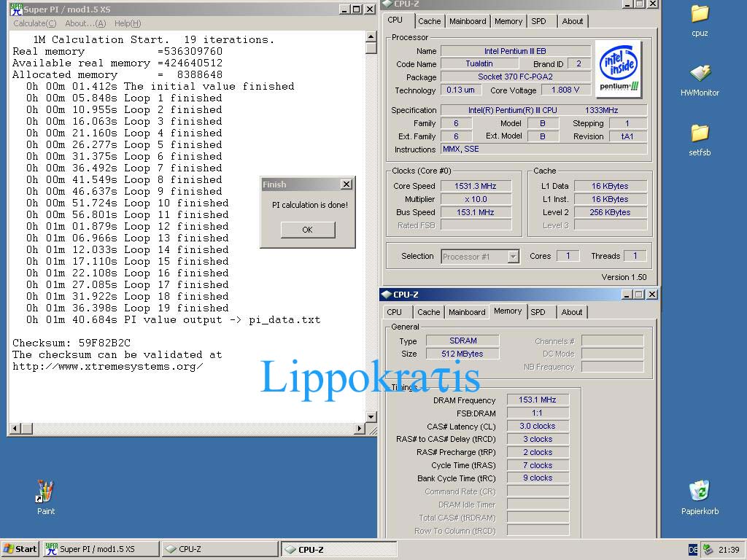Activate first CPU-Z taskbar button
This screenshot has height=560, width=747.
pos(220,549)
